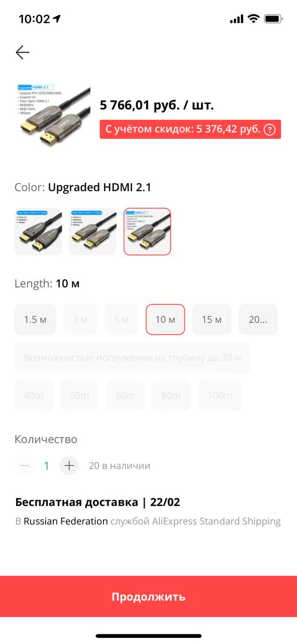Choose the 15 м length option
Viewport: 297px width, 644px height.
point(212,319)
